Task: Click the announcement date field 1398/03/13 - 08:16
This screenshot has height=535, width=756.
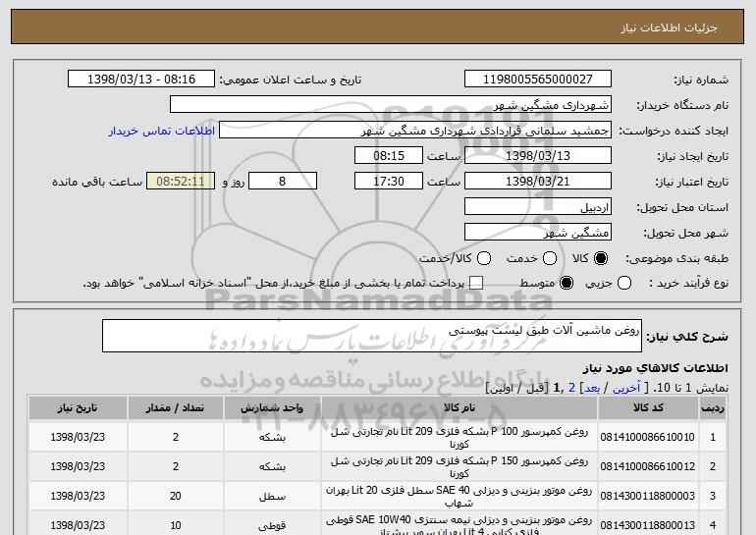Action: click(x=141, y=80)
